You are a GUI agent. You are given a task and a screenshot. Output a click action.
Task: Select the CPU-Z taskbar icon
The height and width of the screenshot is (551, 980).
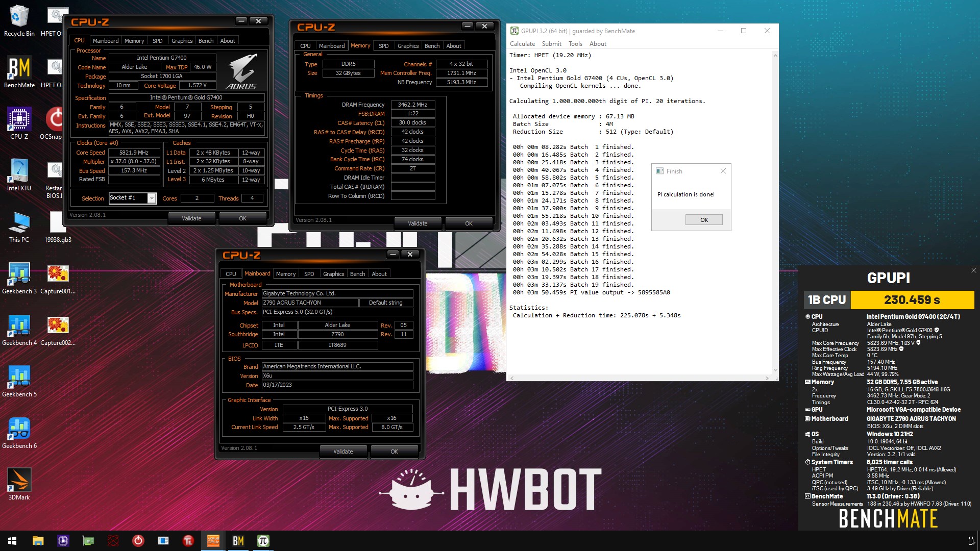(63, 541)
